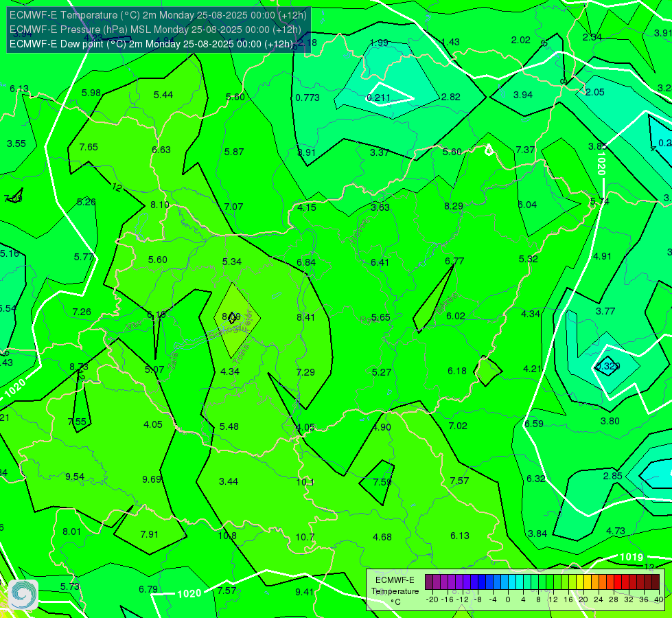Click the 6.63 temperature value

(161, 150)
